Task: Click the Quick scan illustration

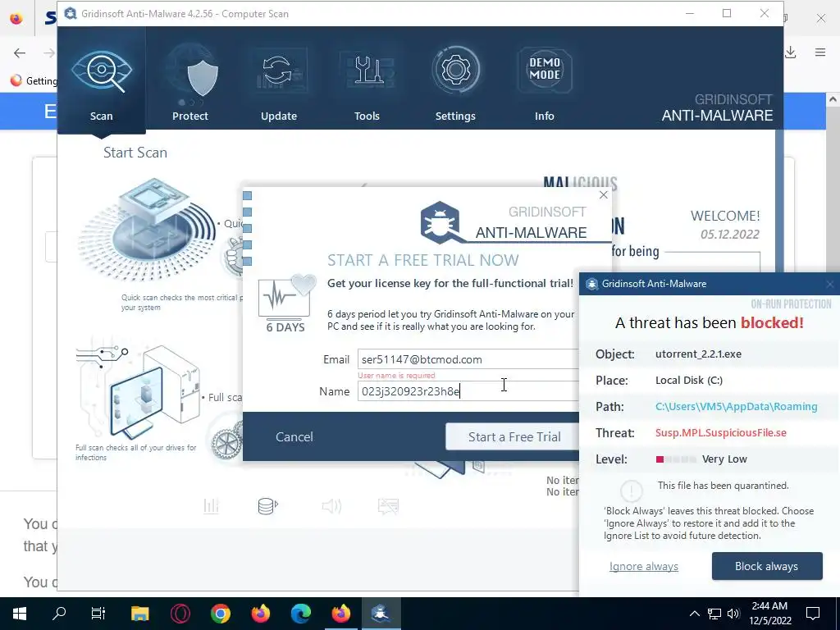Action: tap(148, 231)
